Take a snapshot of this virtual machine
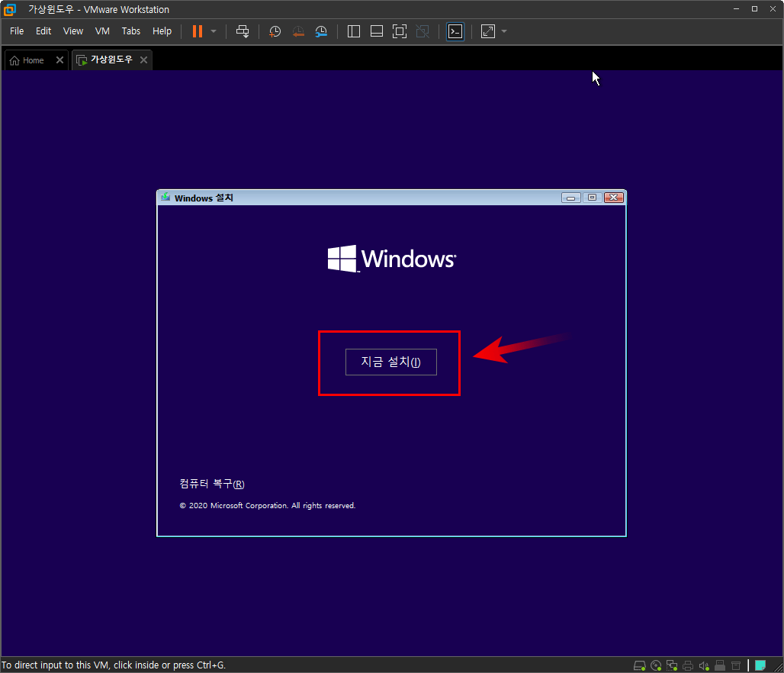 275,31
